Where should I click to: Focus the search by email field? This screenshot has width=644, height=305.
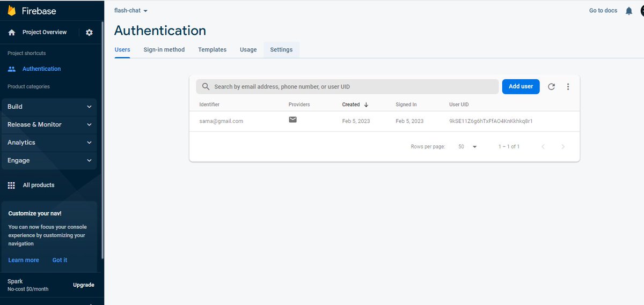pos(347,86)
